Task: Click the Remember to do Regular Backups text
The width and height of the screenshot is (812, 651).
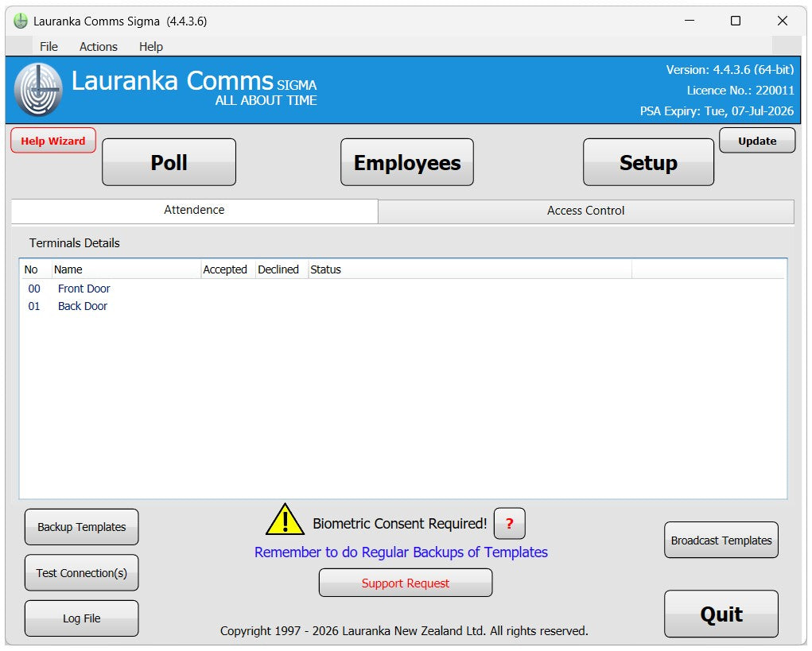Action: (401, 552)
